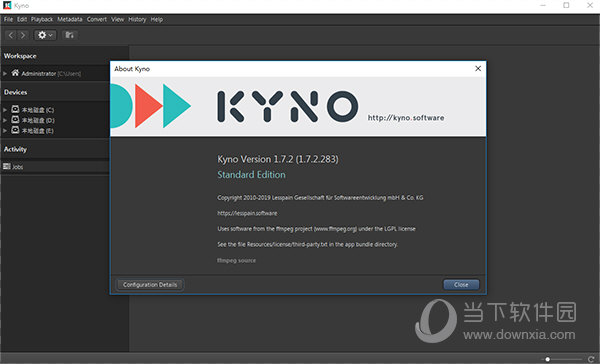The image size is (600, 364).
Task: Click the Close button in About dialog
Action: 461,284
